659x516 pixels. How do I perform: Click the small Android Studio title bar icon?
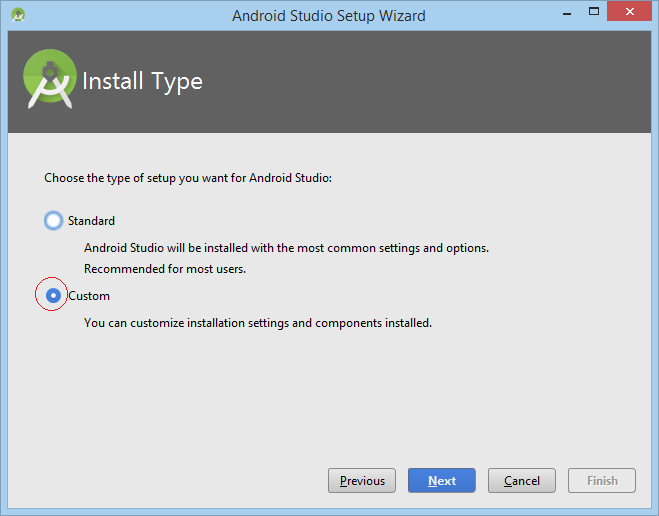click(18, 15)
